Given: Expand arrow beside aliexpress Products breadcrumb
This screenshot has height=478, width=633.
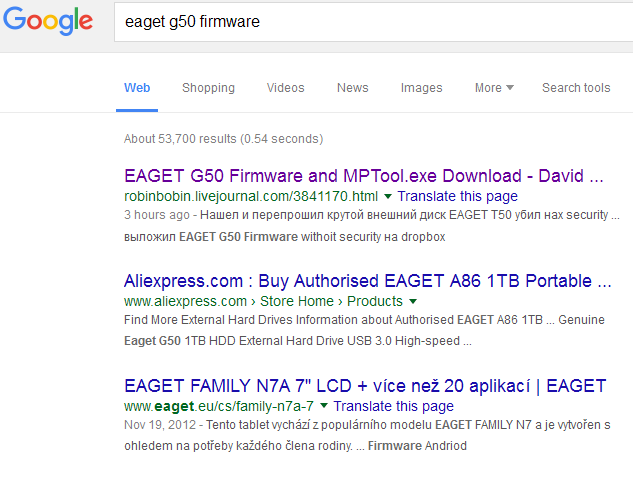Looking at the screenshot, I should click(413, 302).
